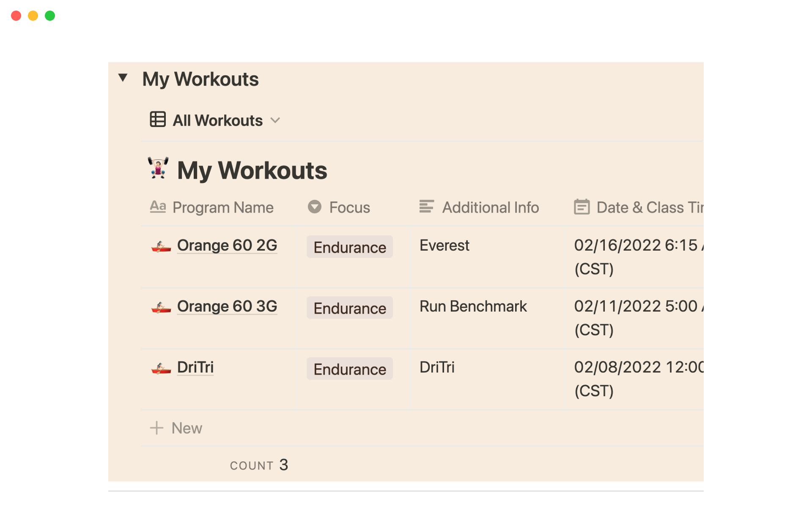The width and height of the screenshot is (812, 508).
Task: Open the Additional Info column header menu
Action: tap(490, 207)
